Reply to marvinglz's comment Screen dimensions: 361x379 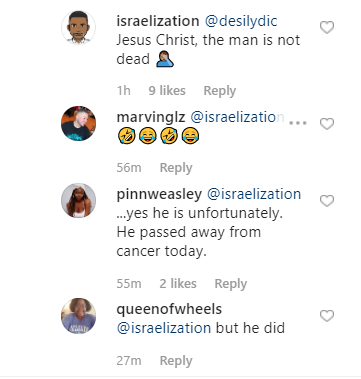(x=176, y=168)
